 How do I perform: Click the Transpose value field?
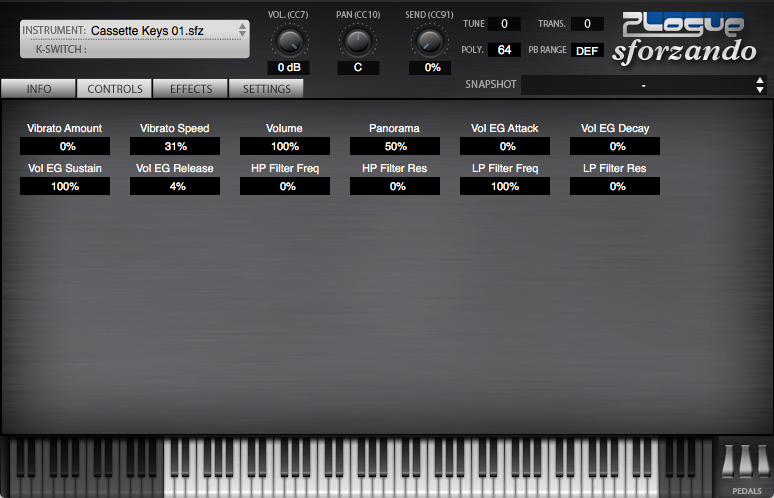(x=587, y=24)
